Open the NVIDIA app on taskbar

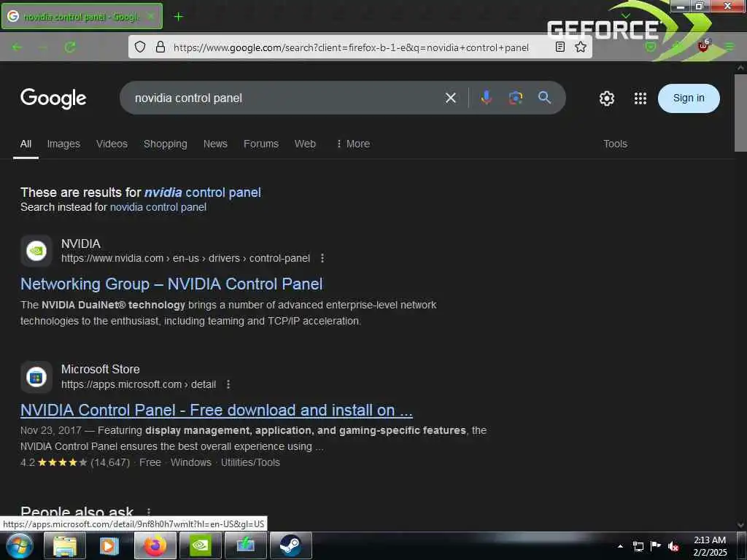pyautogui.click(x=200, y=545)
